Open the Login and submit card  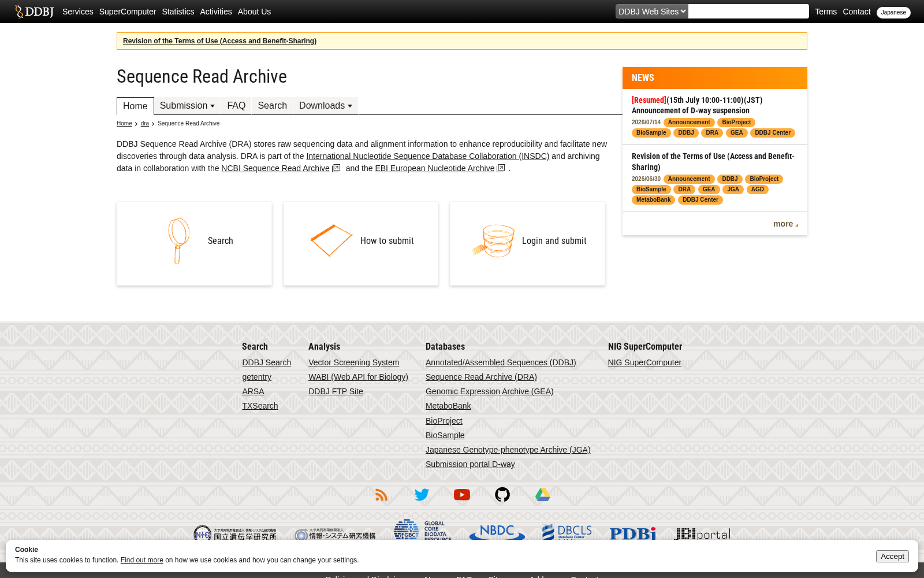(527, 243)
